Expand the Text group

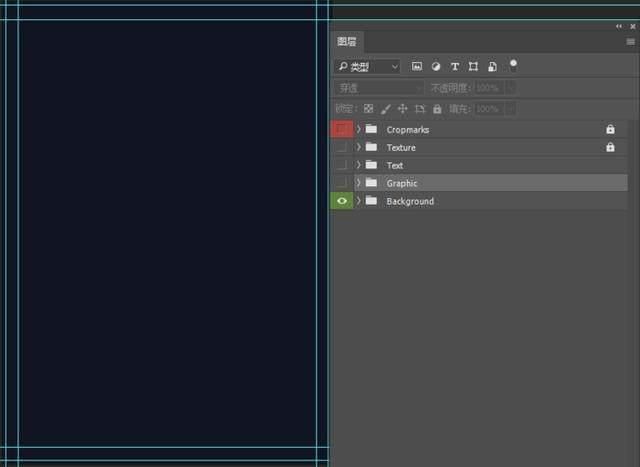pyautogui.click(x=359, y=165)
